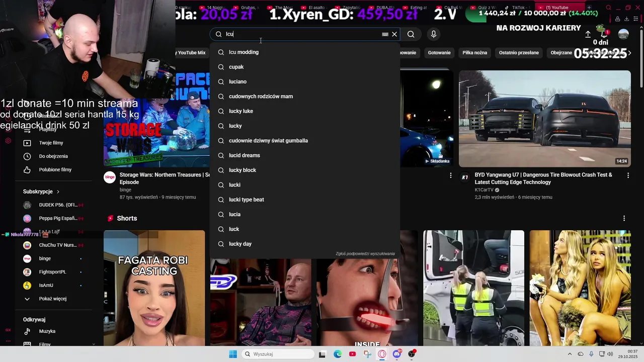Open the account avatar menu
This screenshot has height=362, width=644.
tap(623, 34)
